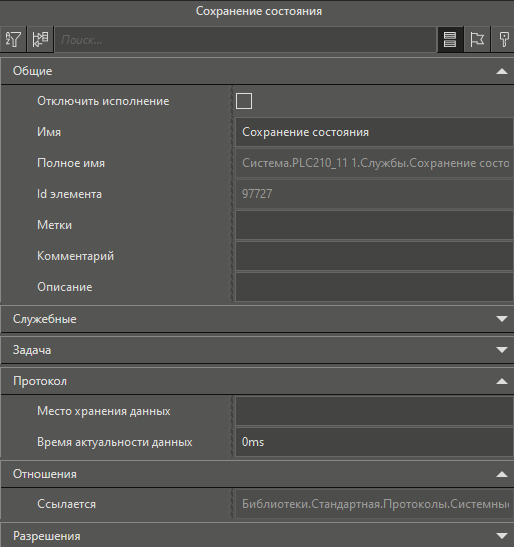Click the Метки input field
Image resolution: width=514 pixels, height=547 pixels.
click(x=374, y=225)
